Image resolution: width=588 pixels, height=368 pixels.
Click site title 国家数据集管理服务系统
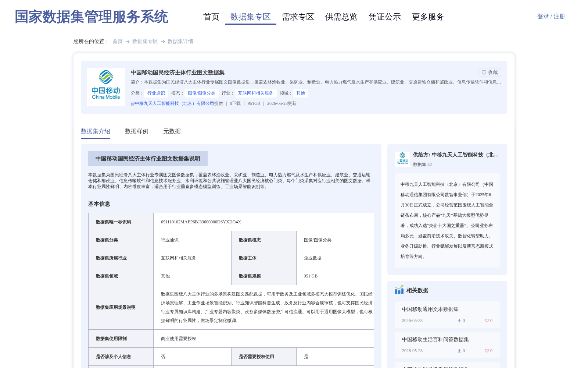(x=92, y=17)
